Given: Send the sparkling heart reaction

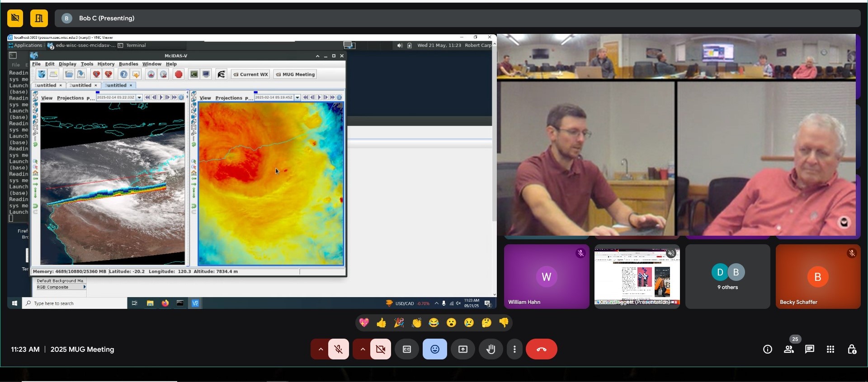Looking at the screenshot, I should pyautogui.click(x=364, y=323).
